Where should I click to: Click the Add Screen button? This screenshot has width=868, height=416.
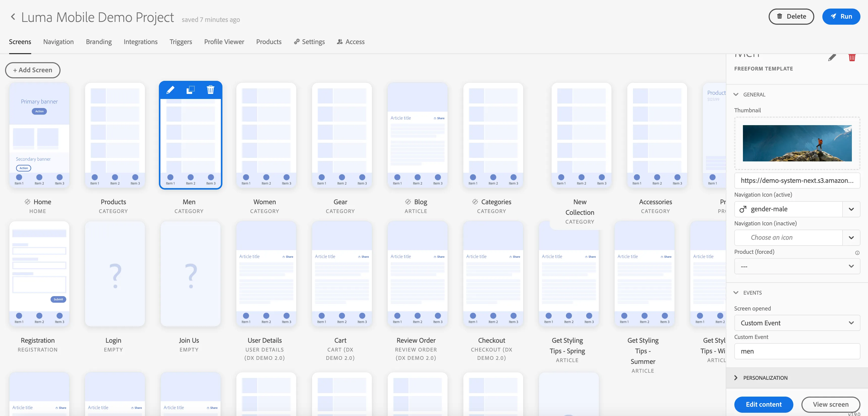coord(33,70)
